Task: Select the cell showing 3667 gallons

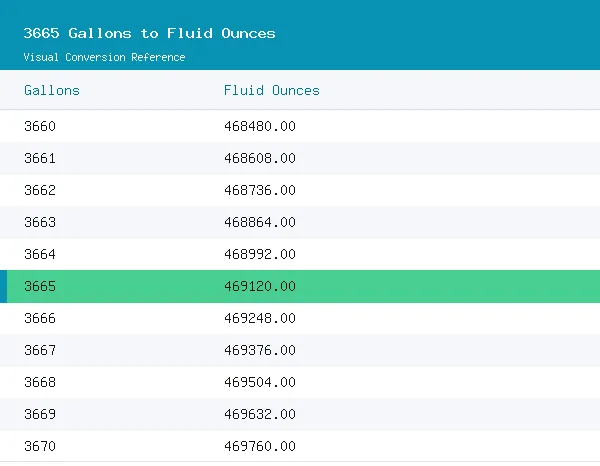Action: (x=40, y=350)
